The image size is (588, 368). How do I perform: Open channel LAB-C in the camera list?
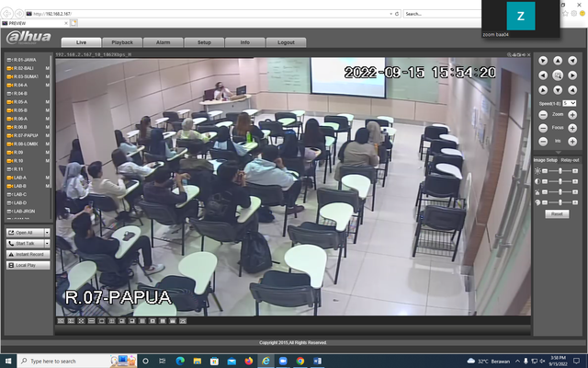point(20,194)
